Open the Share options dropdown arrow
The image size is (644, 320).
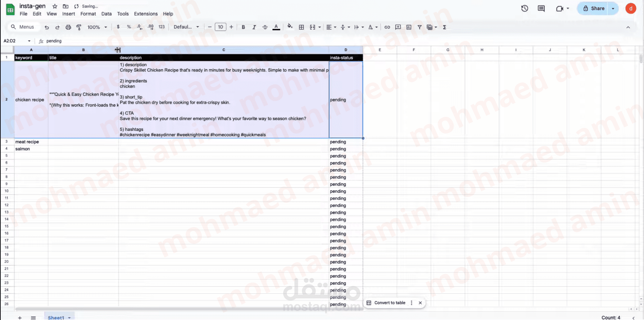pyautogui.click(x=613, y=8)
